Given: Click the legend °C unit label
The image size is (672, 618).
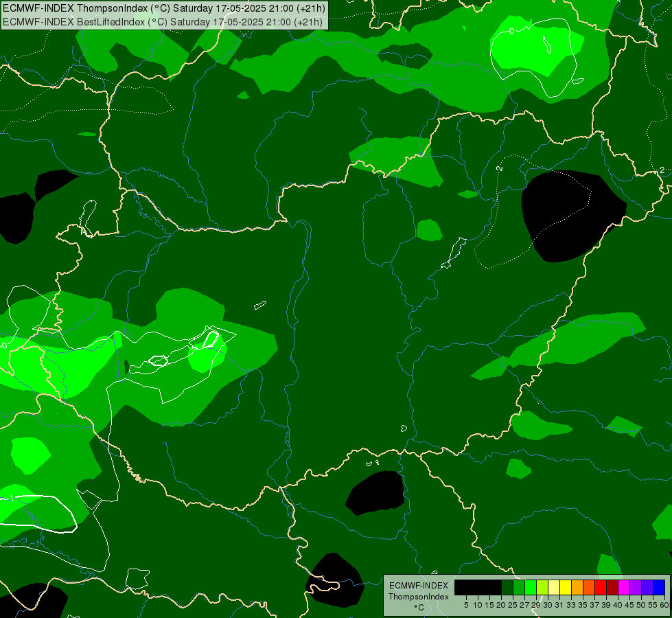Looking at the screenshot, I should (419, 607).
